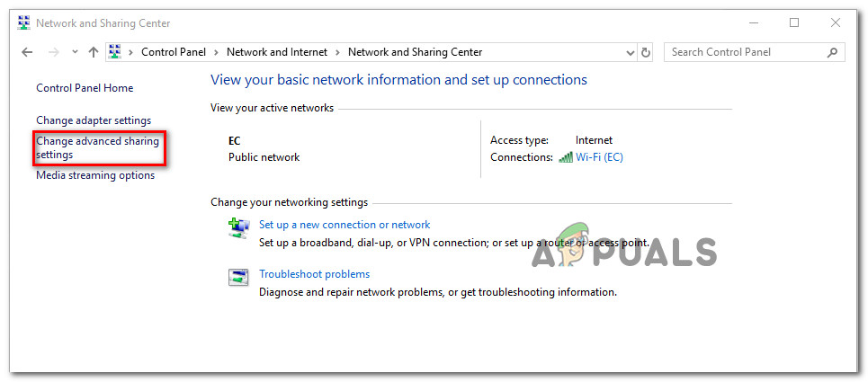868x382 pixels.
Task: Click the search magnifier icon
Action: 834,52
